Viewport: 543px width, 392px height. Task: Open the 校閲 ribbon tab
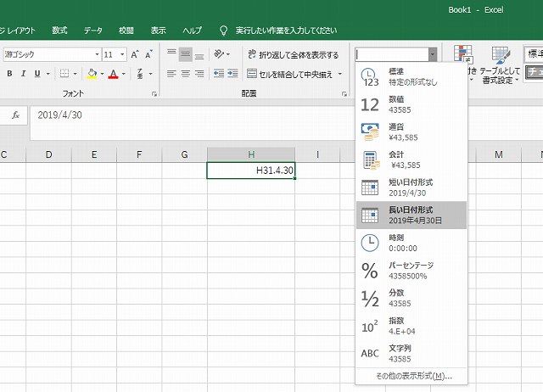(126, 31)
